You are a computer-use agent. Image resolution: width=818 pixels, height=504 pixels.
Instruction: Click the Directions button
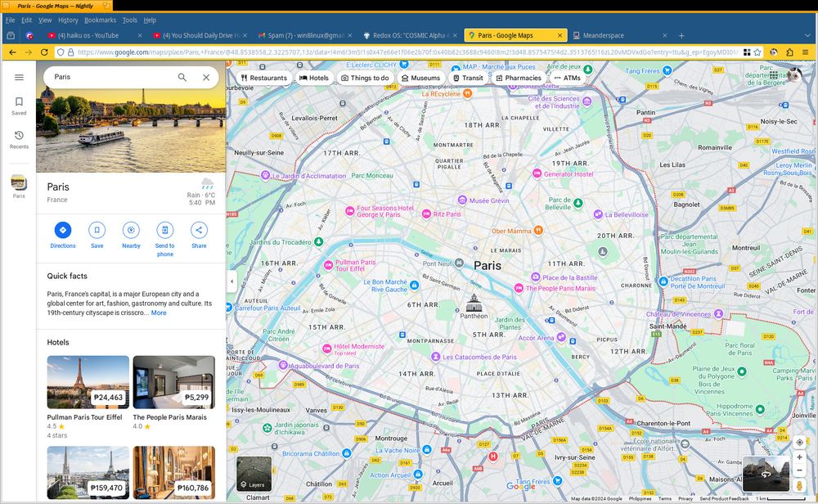[x=63, y=235]
